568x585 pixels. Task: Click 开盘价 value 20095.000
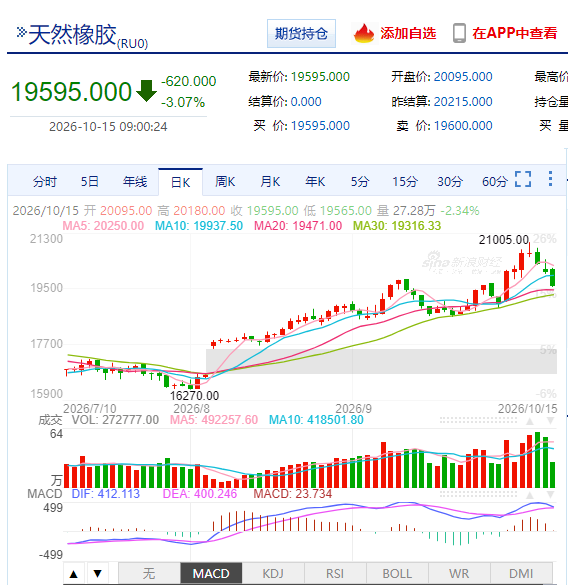click(463, 77)
